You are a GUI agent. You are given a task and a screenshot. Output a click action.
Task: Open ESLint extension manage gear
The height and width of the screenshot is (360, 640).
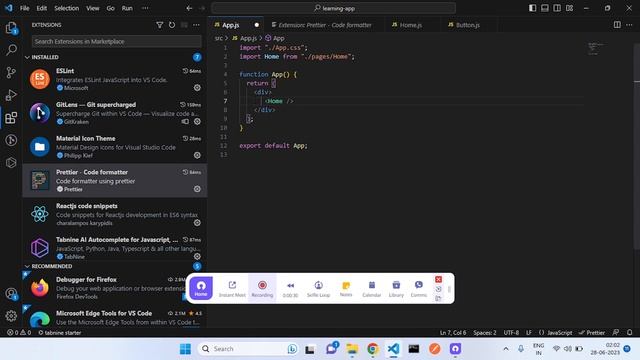pyautogui.click(x=197, y=88)
